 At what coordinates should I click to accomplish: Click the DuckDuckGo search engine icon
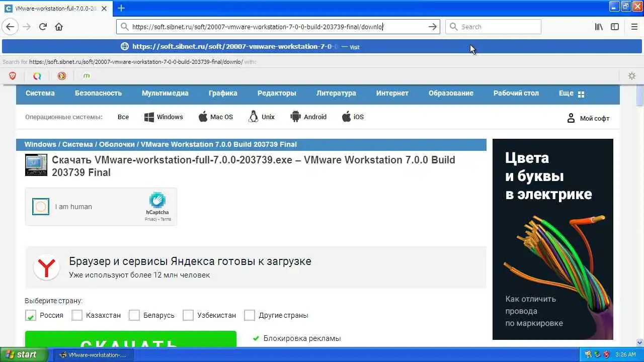click(x=62, y=76)
